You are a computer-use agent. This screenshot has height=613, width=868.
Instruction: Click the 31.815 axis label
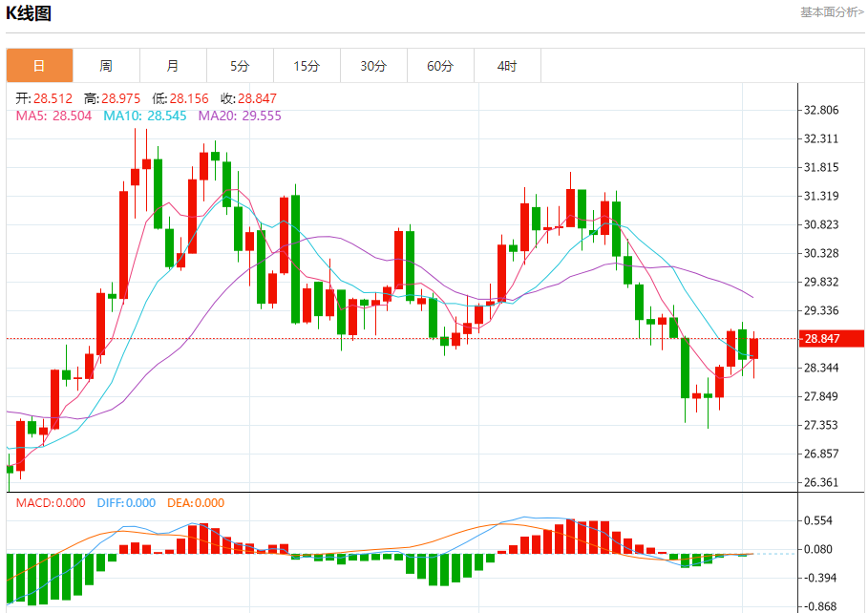(x=821, y=167)
